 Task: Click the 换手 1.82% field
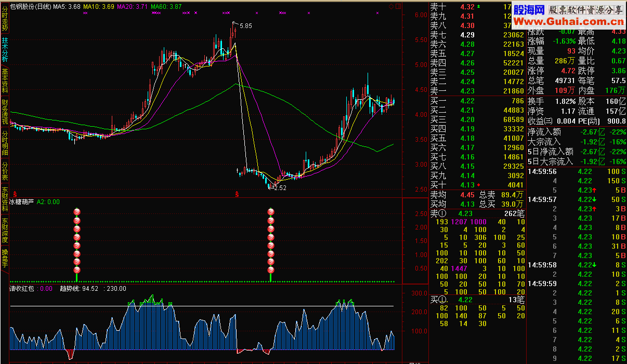(x=552, y=101)
